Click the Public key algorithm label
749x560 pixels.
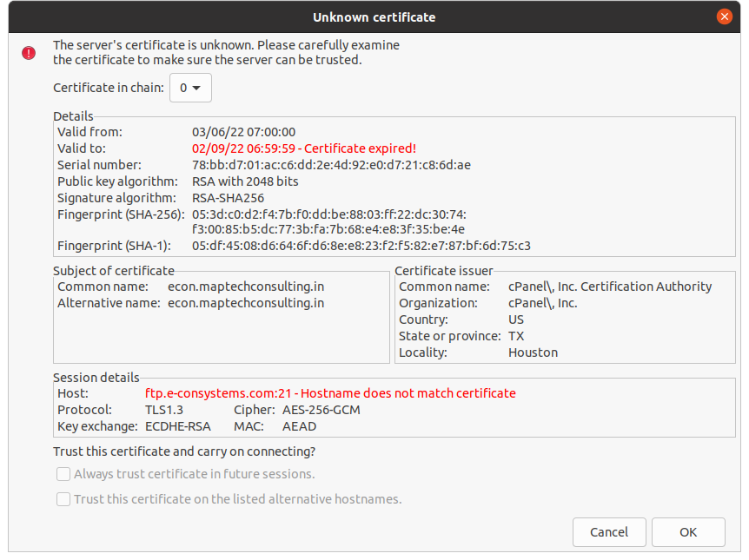click(117, 181)
